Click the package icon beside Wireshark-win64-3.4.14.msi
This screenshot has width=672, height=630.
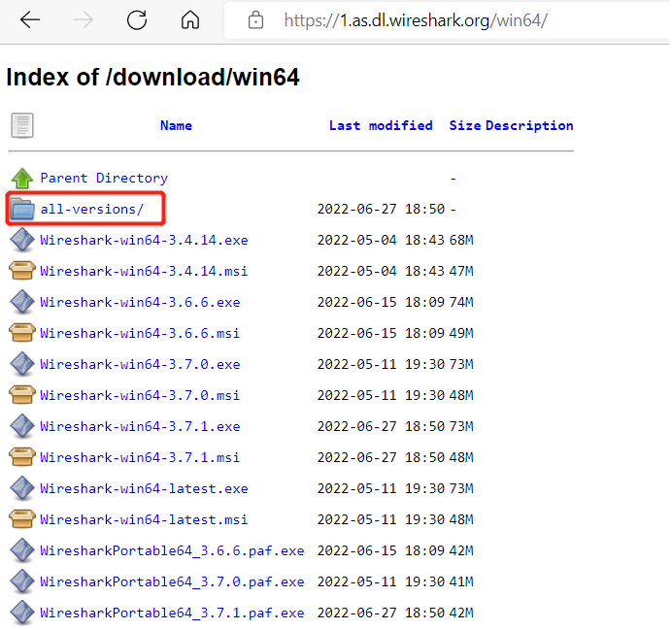point(22,271)
